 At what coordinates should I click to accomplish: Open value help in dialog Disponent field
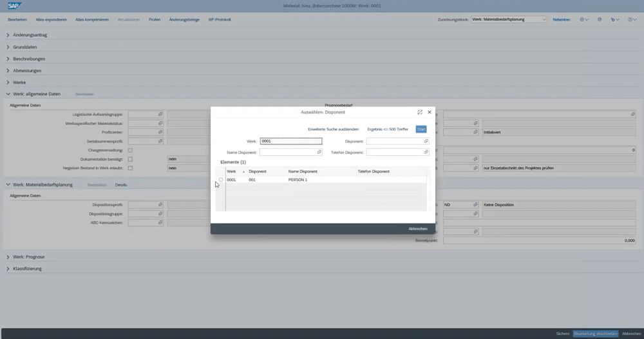pos(426,141)
